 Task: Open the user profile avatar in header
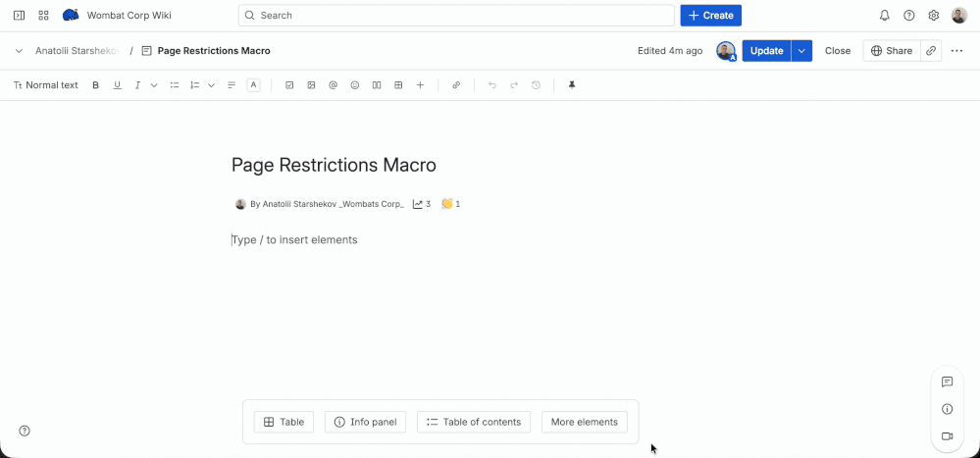(959, 16)
